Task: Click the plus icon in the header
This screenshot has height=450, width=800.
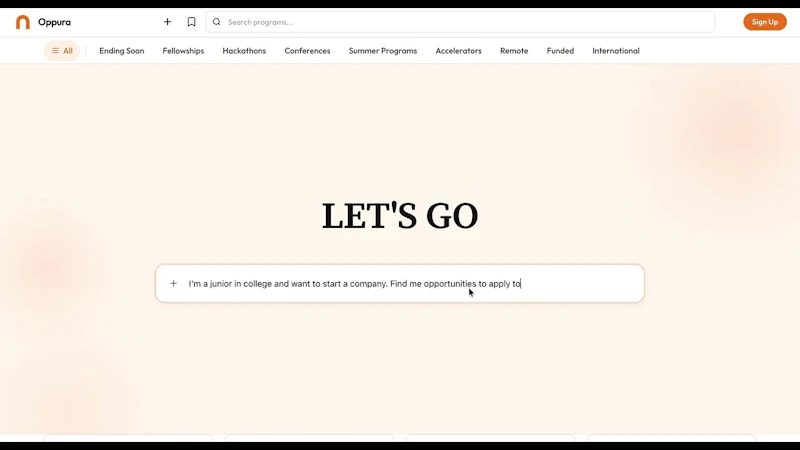Action: [x=167, y=22]
